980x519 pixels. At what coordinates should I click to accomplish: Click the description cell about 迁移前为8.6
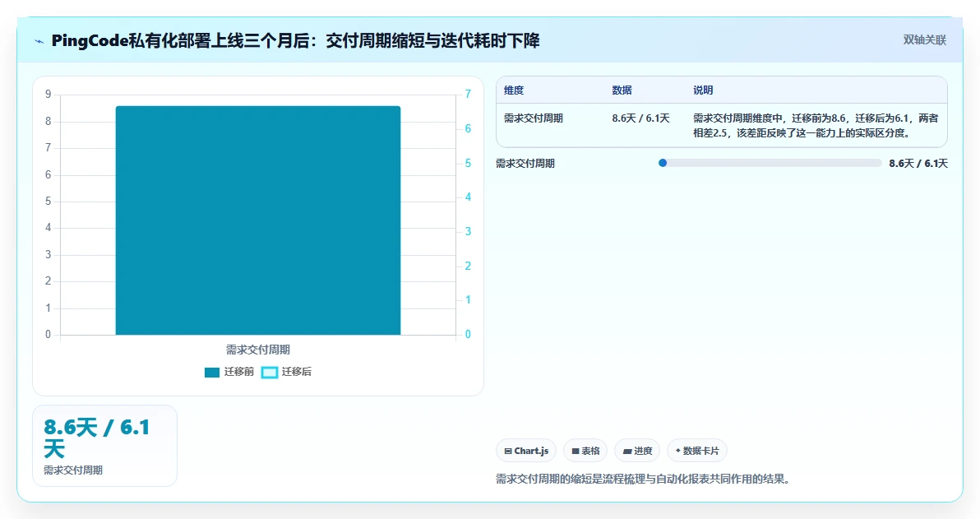[x=816, y=126]
